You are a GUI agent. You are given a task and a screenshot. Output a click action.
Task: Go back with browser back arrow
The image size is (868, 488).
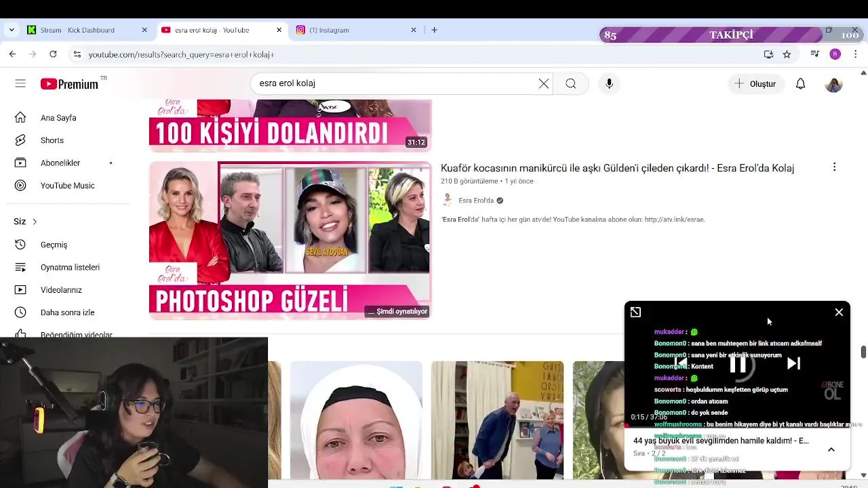12,54
